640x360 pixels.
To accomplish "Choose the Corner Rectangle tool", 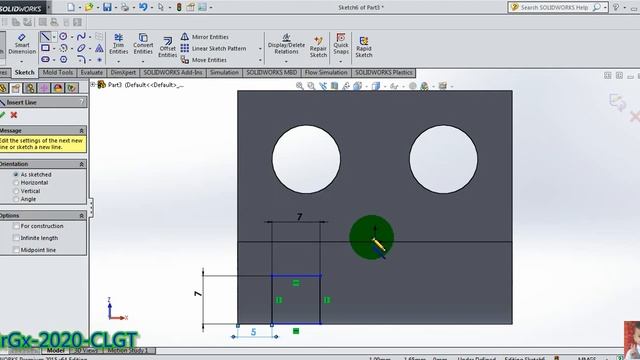I will tap(45, 48).
